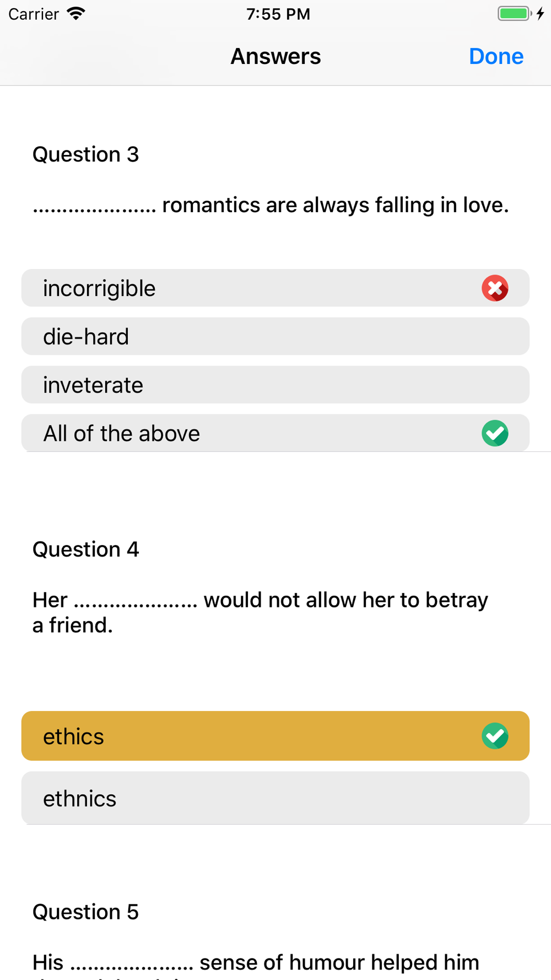Tap the Wi-Fi icon in status bar

coord(76,13)
